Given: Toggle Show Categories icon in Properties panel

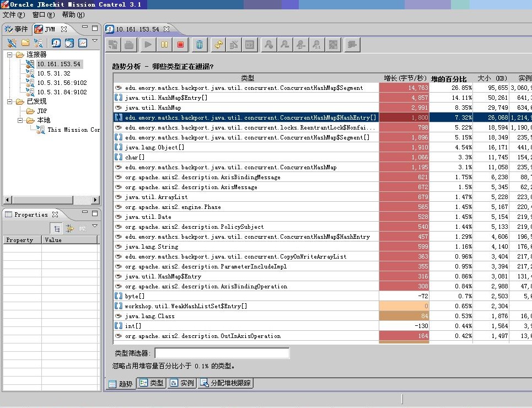Looking at the screenshot, I should (x=56, y=228).
